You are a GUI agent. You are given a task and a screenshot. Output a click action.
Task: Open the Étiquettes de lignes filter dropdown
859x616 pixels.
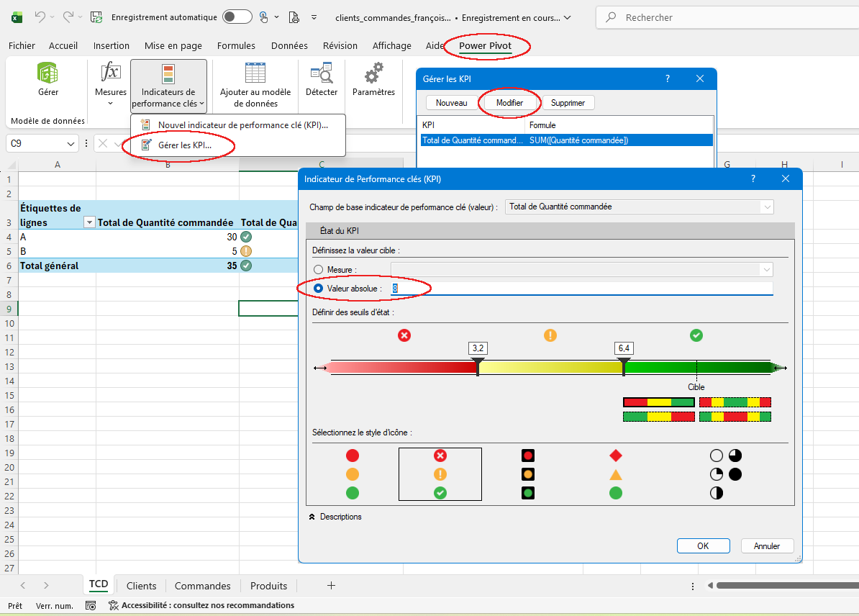coord(89,223)
